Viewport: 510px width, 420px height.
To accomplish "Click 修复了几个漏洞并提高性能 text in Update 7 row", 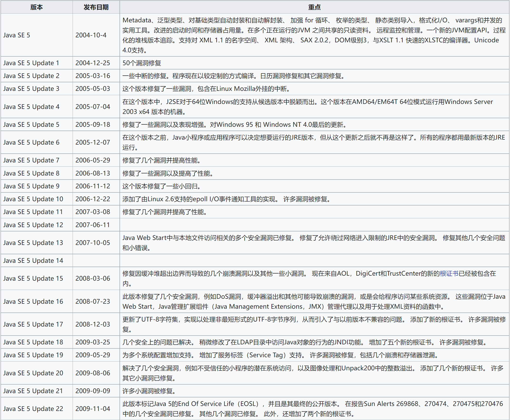I will coord(161,160).
